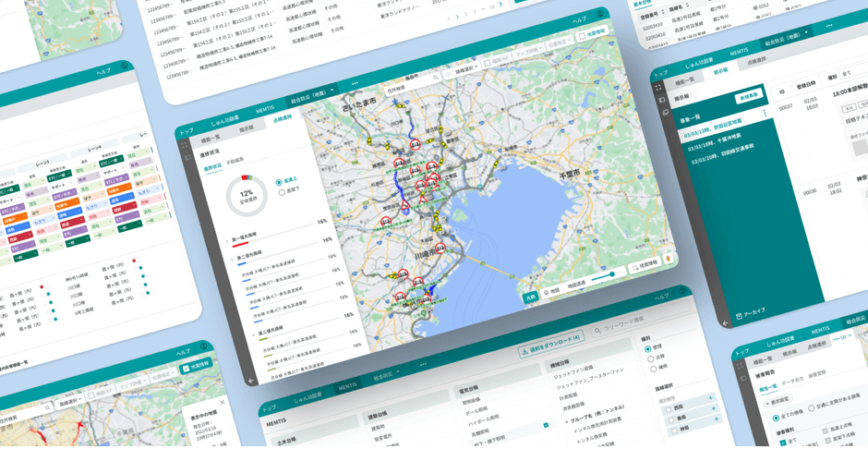Select 補修 radio in MEMTIS window

(654, 370)
